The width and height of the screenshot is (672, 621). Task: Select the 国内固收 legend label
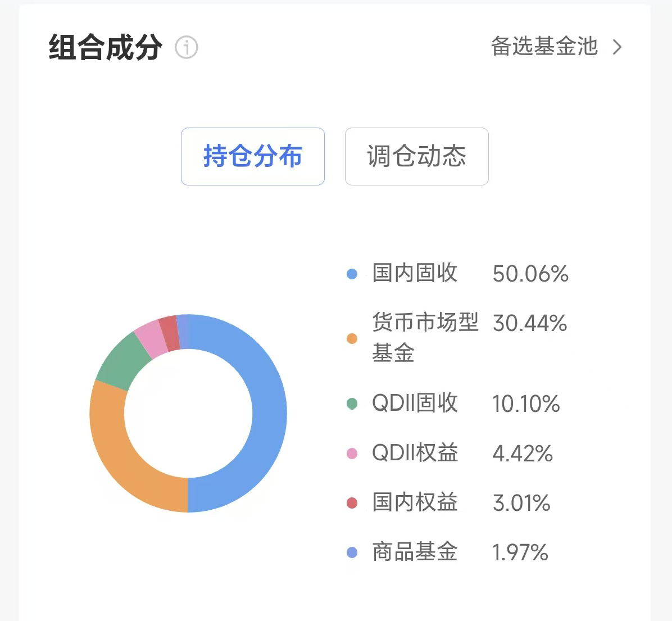(x=415, y=273)
